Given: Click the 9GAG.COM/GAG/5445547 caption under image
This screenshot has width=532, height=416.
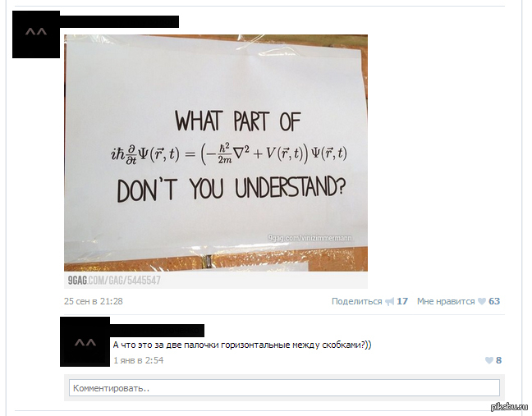Looking at the screenshot, I should [114, 281].
